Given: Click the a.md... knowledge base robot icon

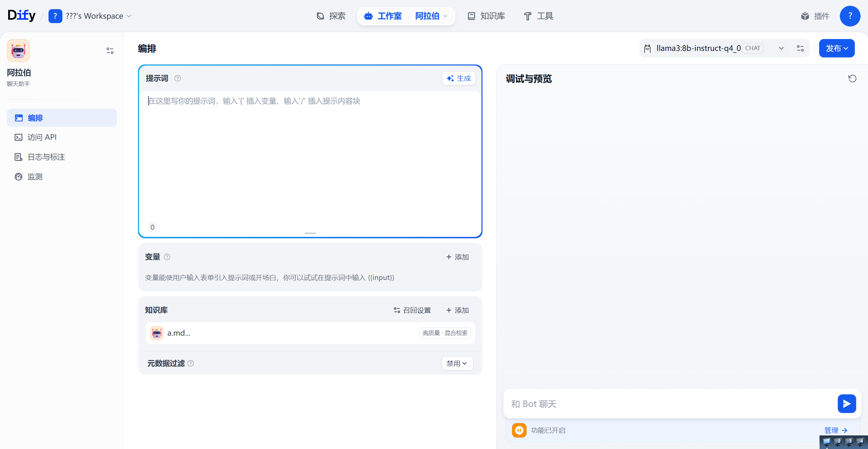Looking at the screenshot, I should pyautogui.click(x=157, y=333).
